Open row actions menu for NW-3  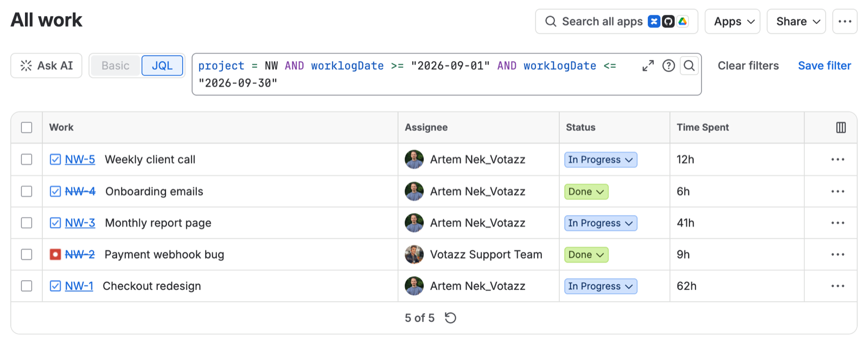[x=838, y=223]
